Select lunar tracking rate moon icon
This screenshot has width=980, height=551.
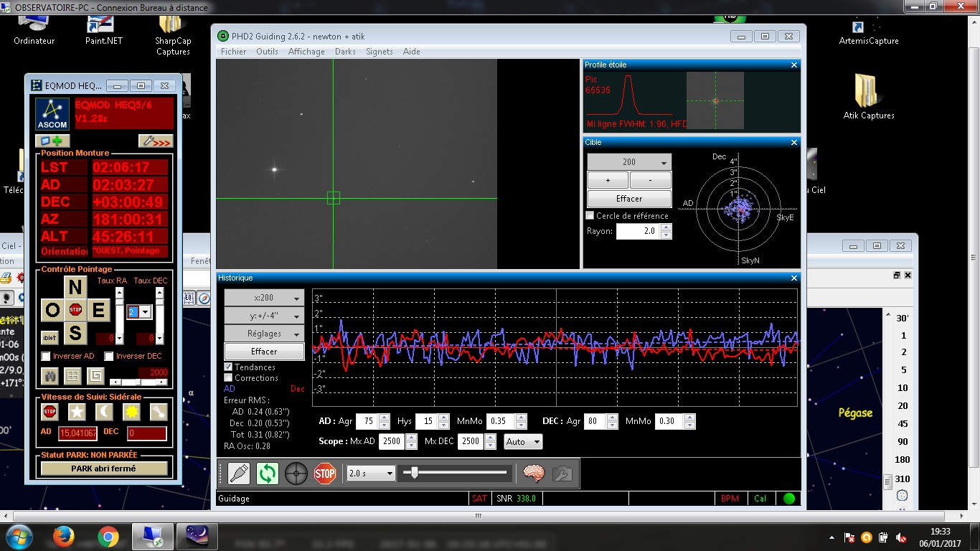[104, 412]
